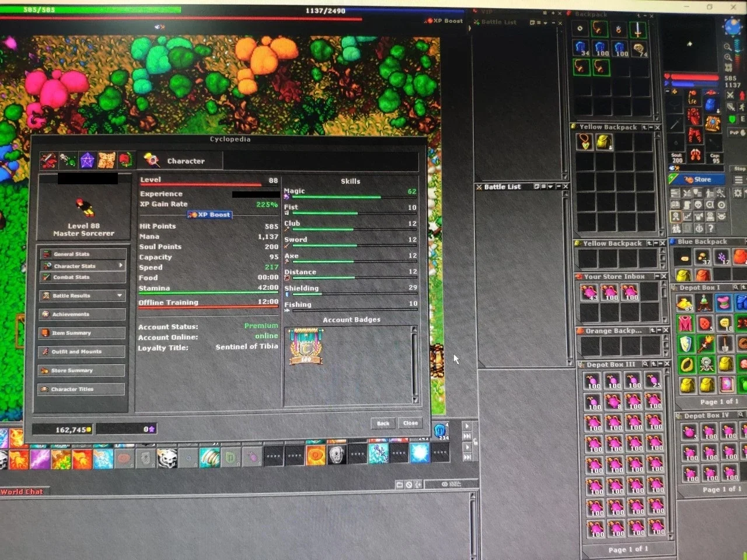This screenshot has width=747, height=560.
Task: Open the purple pentagram Charms icon
Action: coord(87,160)
